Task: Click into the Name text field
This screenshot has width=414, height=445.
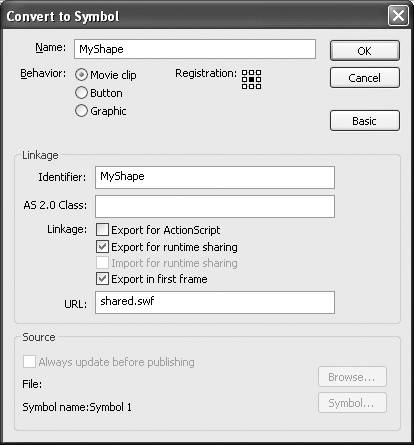Action: pyautogui.click(x=195, y=49)
